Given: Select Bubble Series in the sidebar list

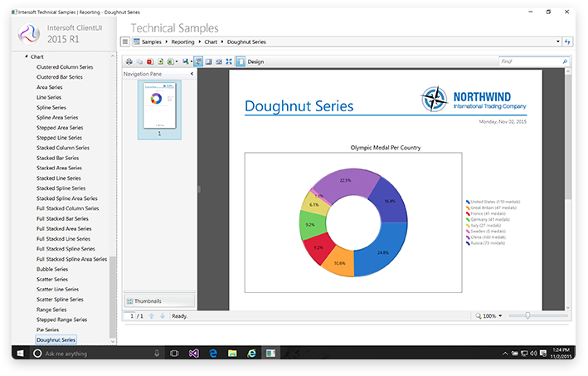Looking at the screenshot, I should click(52, 268).
